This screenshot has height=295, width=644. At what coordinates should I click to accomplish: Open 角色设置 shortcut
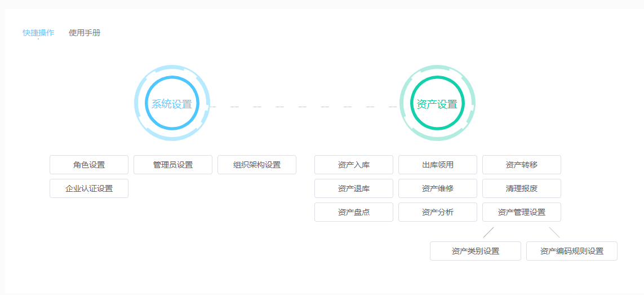tap(89, 165)
